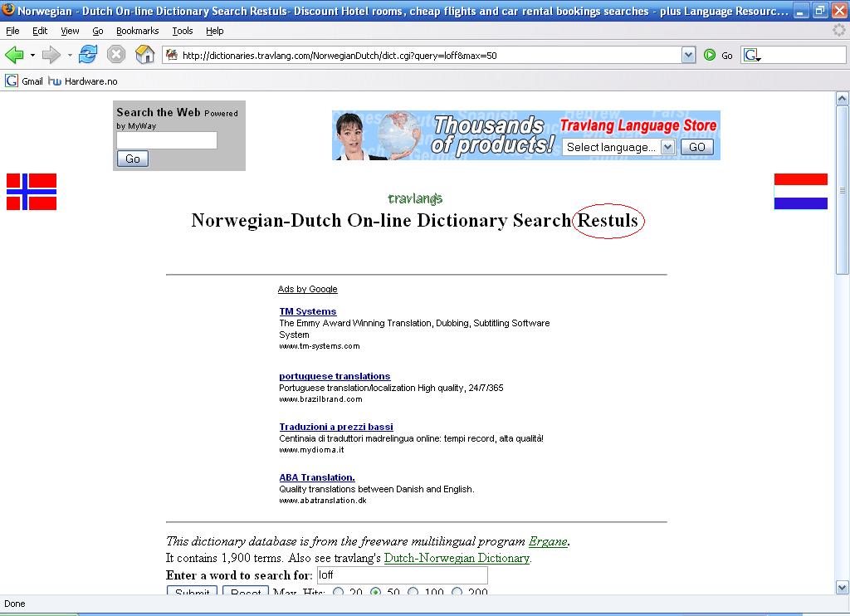Reload the page with the Refresh icon
Image resolution: width=850 pixels, height=616 pixels.
[88, 55]
